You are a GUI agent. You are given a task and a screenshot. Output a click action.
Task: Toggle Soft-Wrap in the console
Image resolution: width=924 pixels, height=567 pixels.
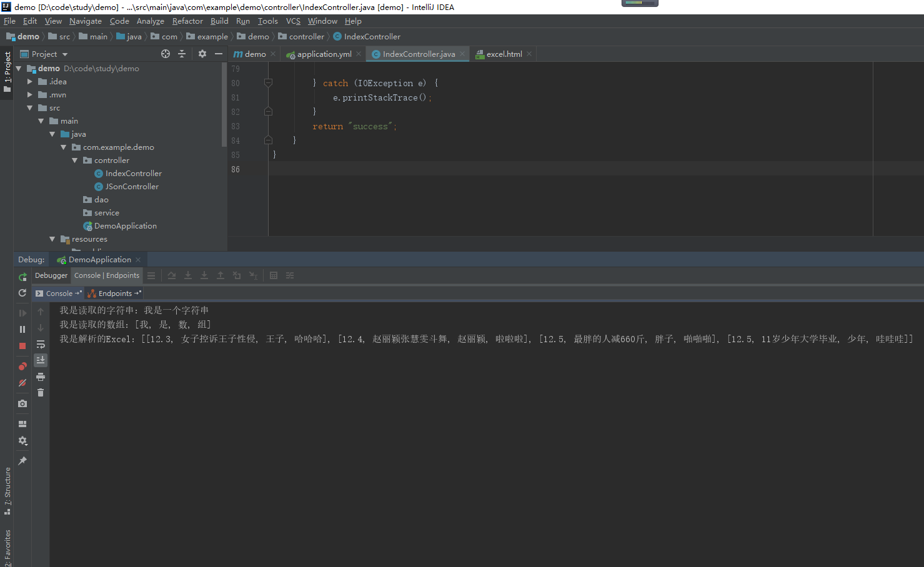41,344
